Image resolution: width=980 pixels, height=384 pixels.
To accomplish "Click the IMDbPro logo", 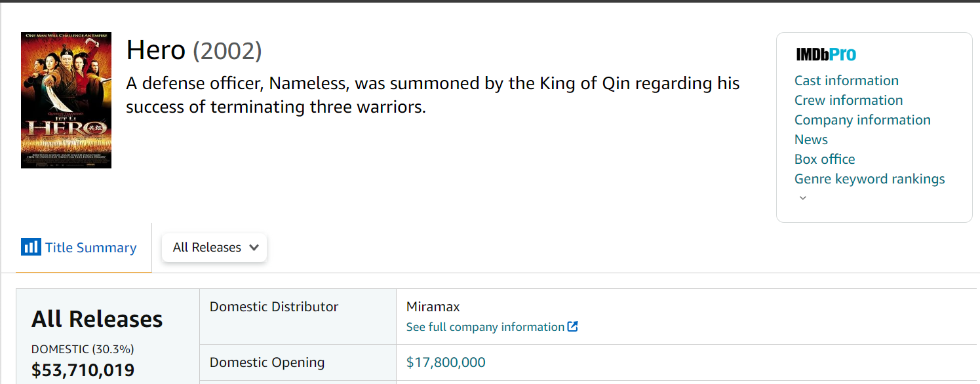I will (x=826, y=54).
